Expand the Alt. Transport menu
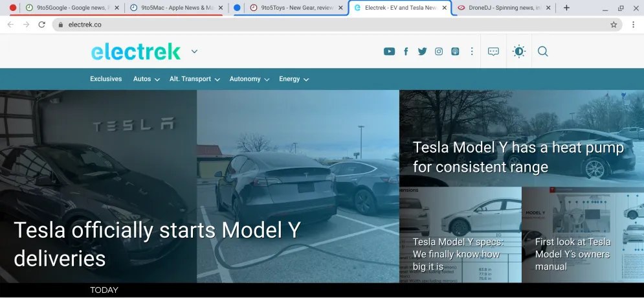The image size is (644, 298). (x=195, y=79)
